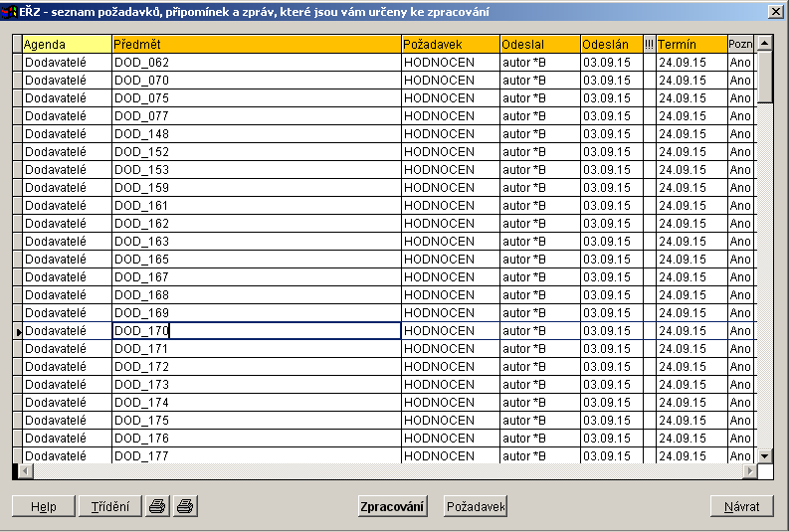Click the second printer icon button
This screenshot has height=532, width=789.
(x=185, y=506)
